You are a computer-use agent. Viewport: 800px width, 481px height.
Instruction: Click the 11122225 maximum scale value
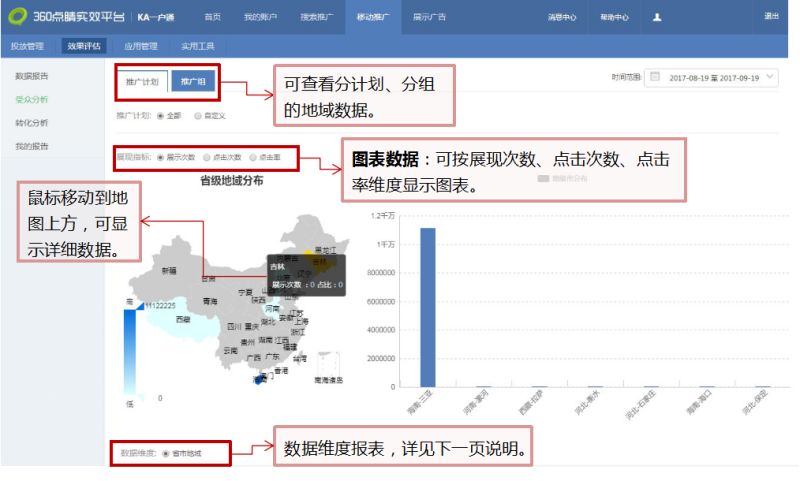(160, 306)
